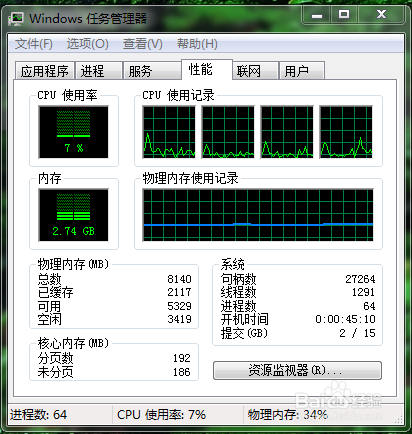
Task: Open 资源监视器(R)... button
Action: (297, 370)
